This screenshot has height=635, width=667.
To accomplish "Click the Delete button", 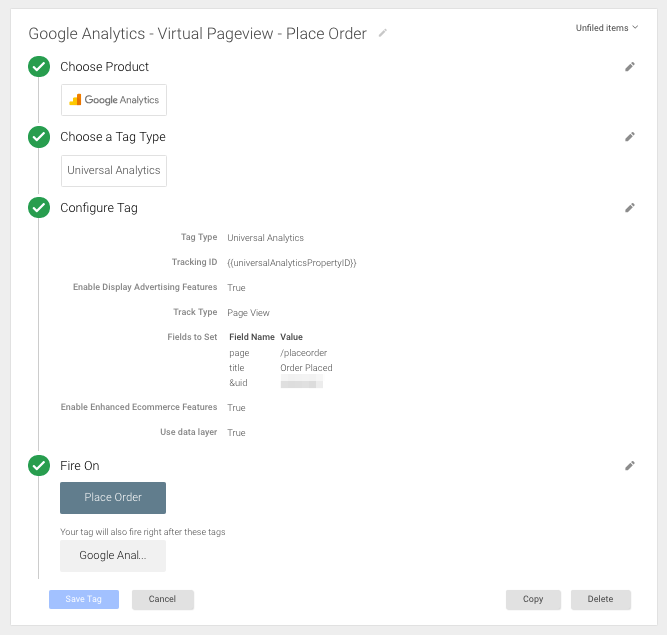I will tap(600, 599).
